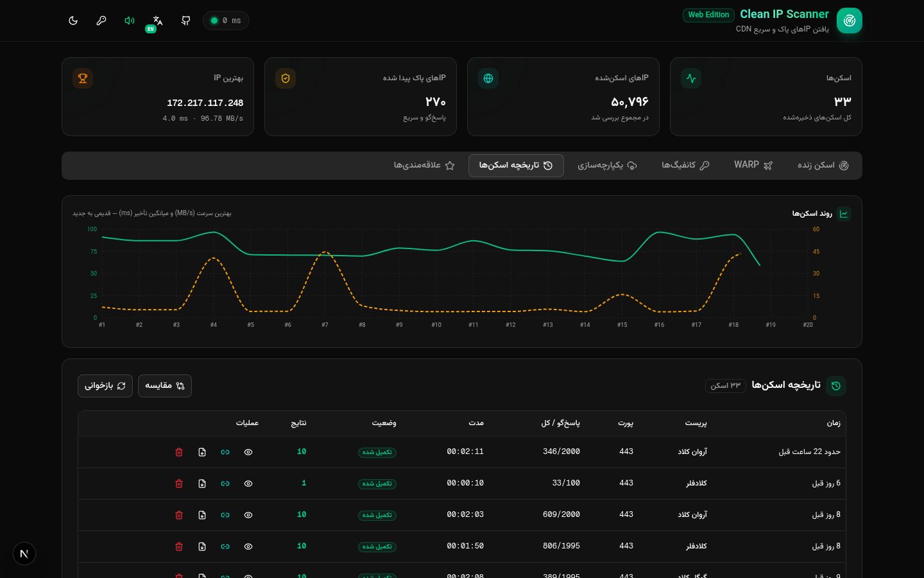Open the علاقه‌مندی‌ها favorites tab
The height and width of the screenshot is (578, 924).
[x=424, y=166]
